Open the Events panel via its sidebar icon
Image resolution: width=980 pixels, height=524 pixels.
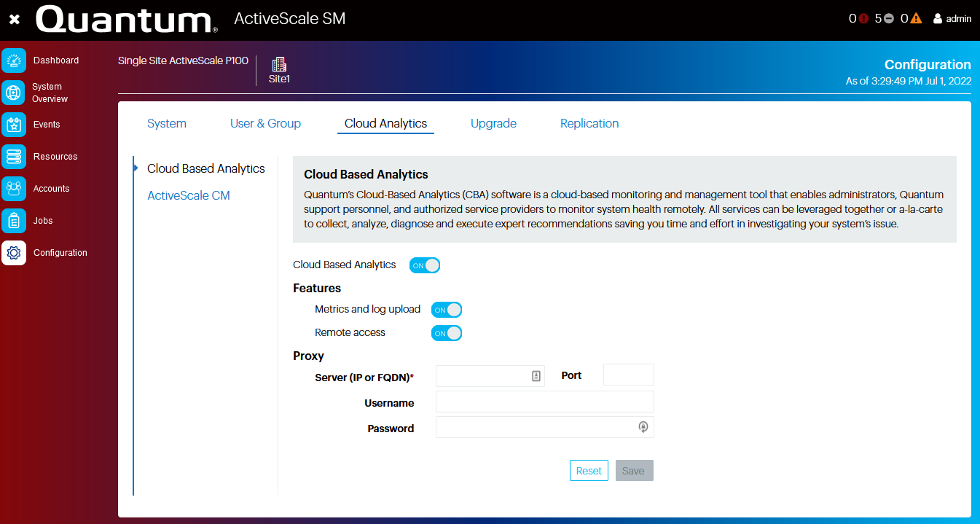(x=14, y=125)
